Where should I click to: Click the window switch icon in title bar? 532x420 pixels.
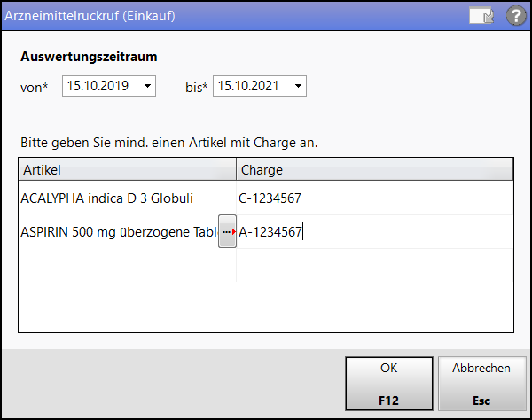click(x=481, y=16)
